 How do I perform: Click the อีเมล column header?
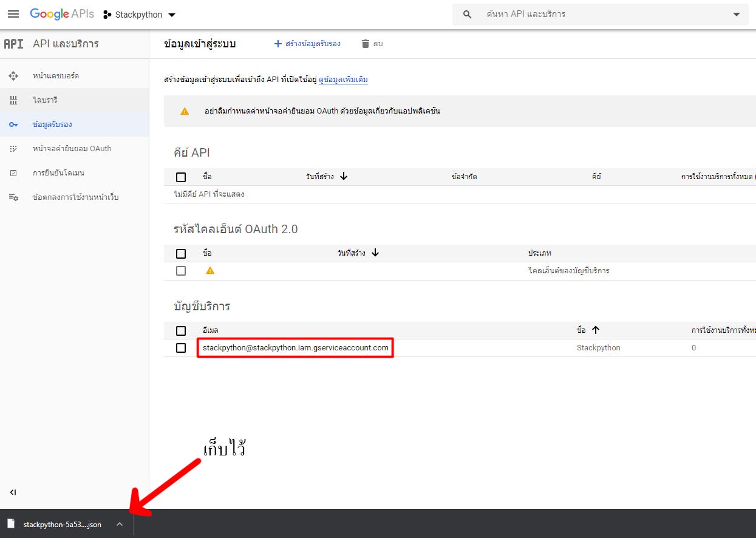click(x=210, y=330)
